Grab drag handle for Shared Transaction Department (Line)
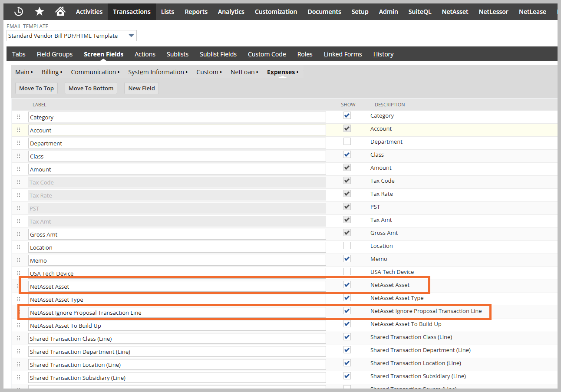The image size is (561, 392). pyautogui.click(x=19, y=352)
